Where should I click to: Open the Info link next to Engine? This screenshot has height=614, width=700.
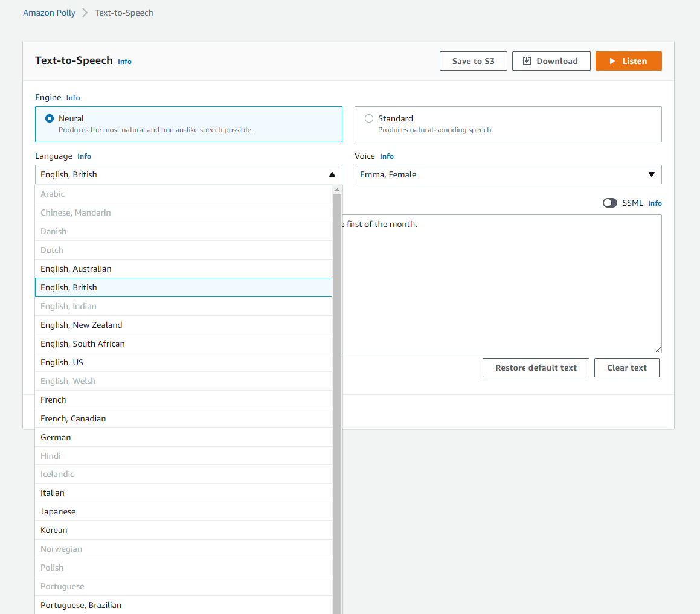73,98
